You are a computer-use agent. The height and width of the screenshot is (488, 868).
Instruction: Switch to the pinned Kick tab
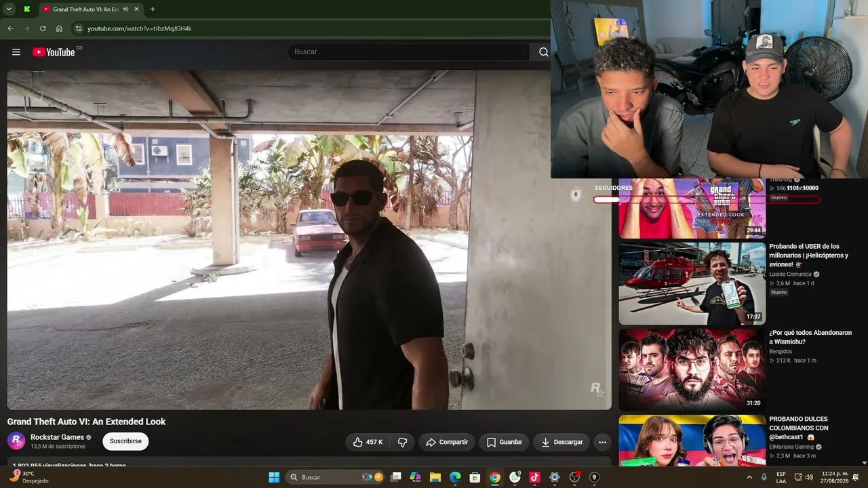pyautogui.click(x=26, y=9)
